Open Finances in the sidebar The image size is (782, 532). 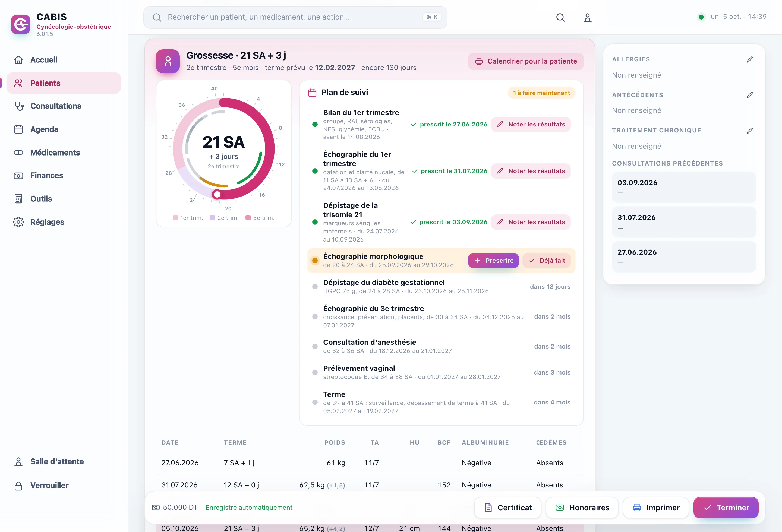[64, 176]
